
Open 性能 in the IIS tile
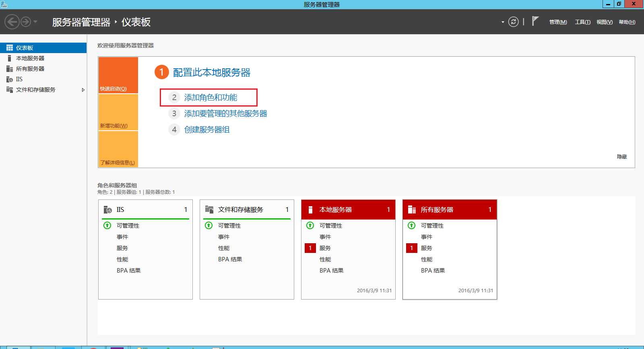122,259
